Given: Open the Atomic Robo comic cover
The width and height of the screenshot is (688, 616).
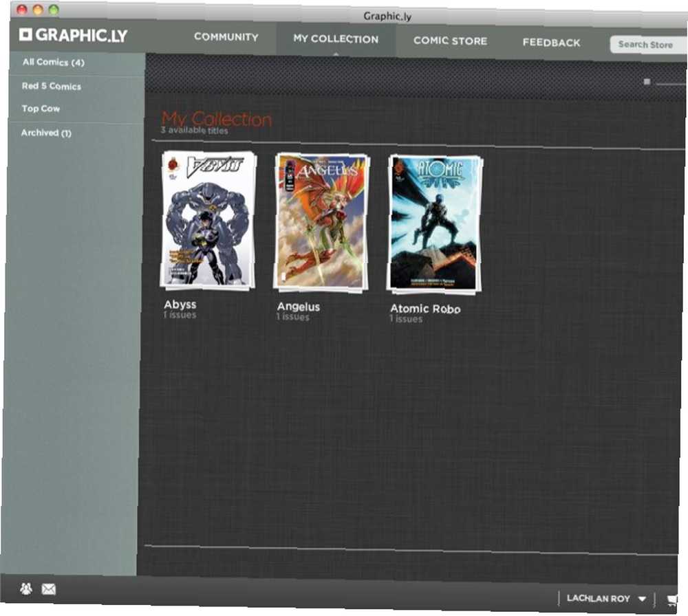Looking at the screenshot, I should click(x=434, y=225).
